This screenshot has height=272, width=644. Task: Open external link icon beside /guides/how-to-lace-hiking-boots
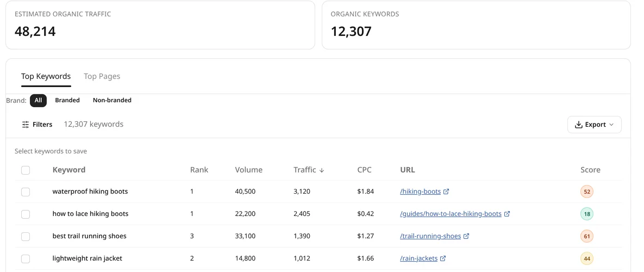click(507, 214)
